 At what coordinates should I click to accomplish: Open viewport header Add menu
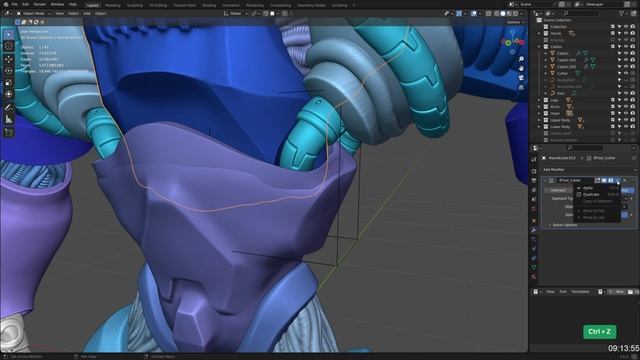(x=87, y=13)
